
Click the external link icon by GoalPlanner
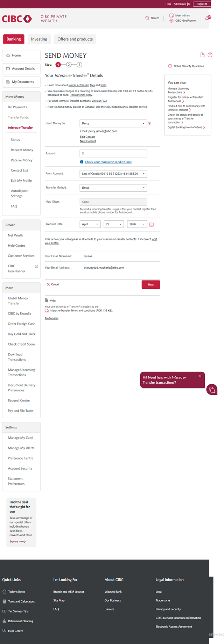pos(36,266)
